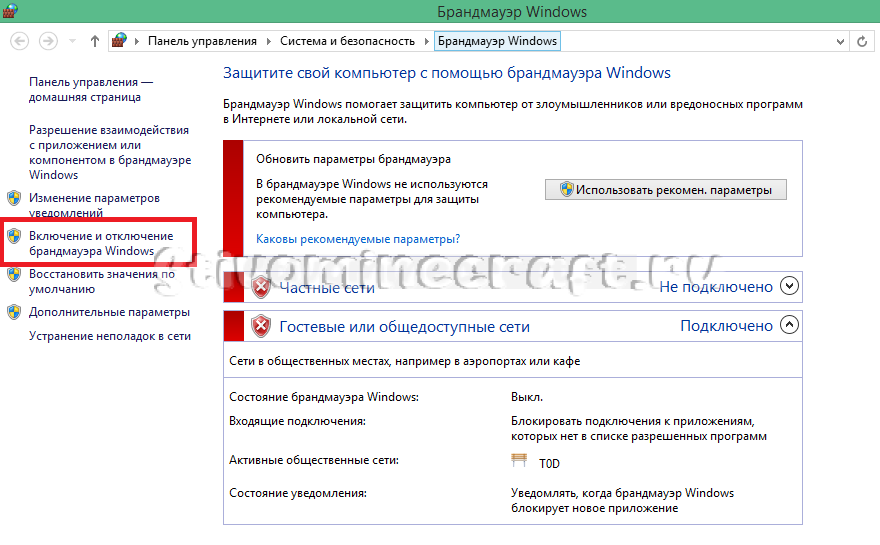Screen dimensions: 880x545
Task: Click the red shield icon beside Частные сети
Action: [261, 287]
